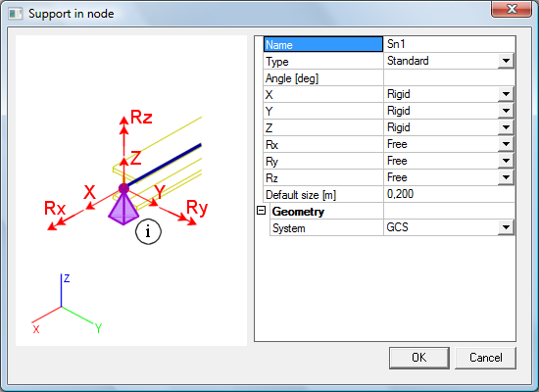Confirm with the OK button
The height and width of the screenshot is (392, 539).
(419, 358)
